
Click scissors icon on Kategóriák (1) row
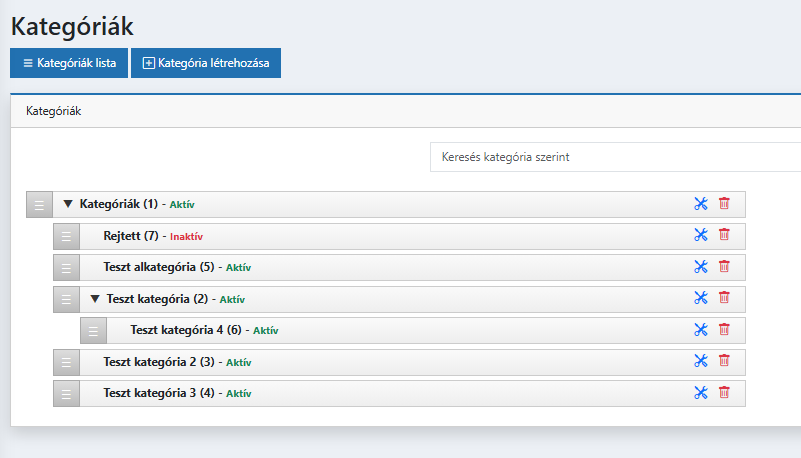coord(700,204)
